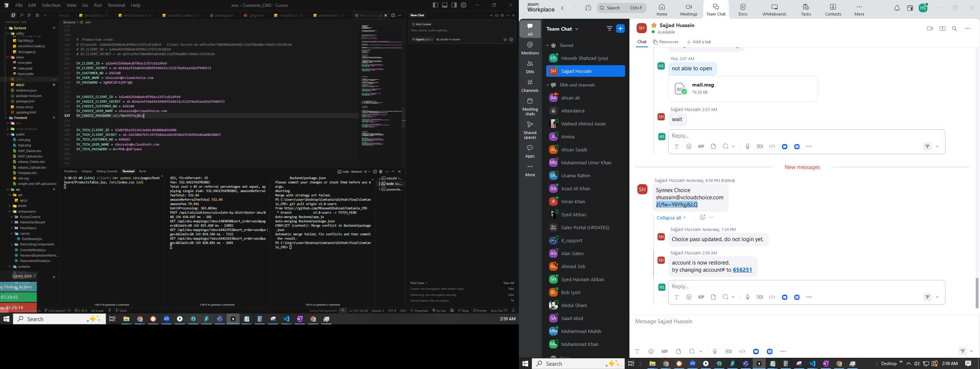Click Add a tab in Zoom chat
The image size is (980, 369).
[x=699, y=42]
